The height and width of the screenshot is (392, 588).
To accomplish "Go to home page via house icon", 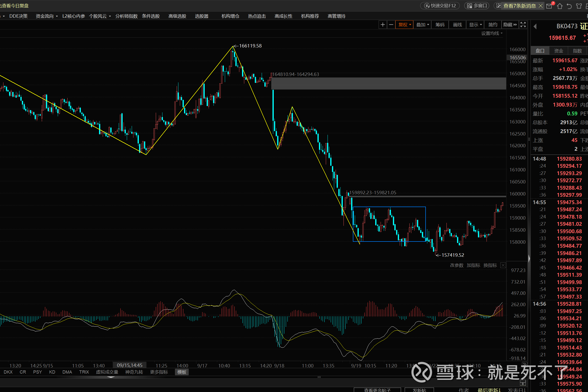I will [559, 6].
